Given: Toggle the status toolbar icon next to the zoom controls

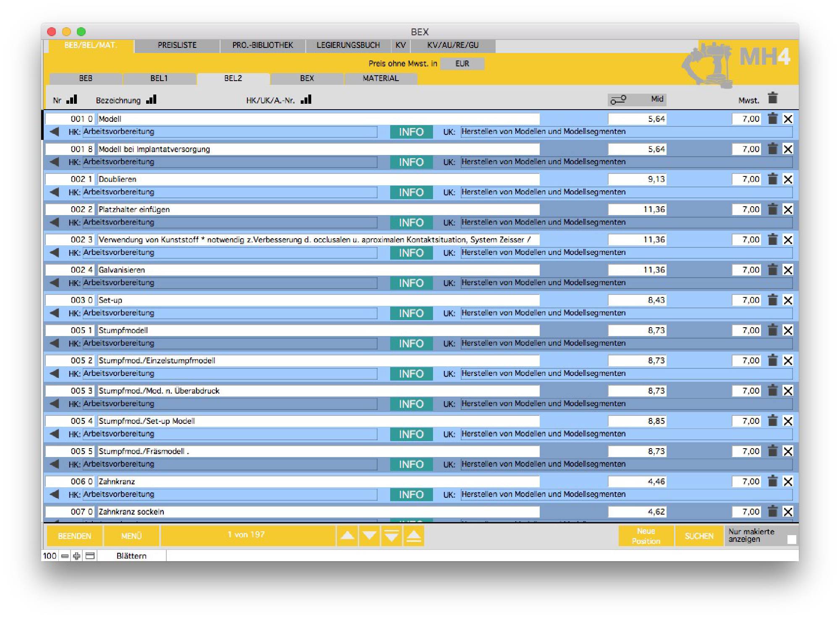Looking at the screenshot, I should 90,556.
